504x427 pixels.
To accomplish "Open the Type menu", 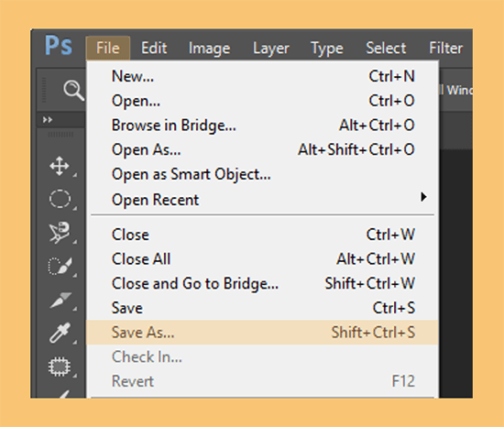I will [x=327, y=49].
